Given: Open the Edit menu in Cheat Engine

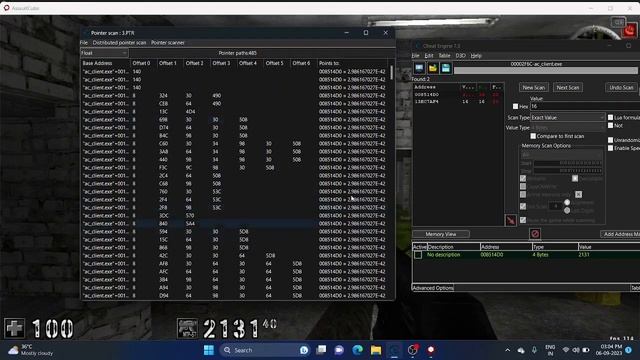Looking at the screenshot, I should click(x=429, y=56).
